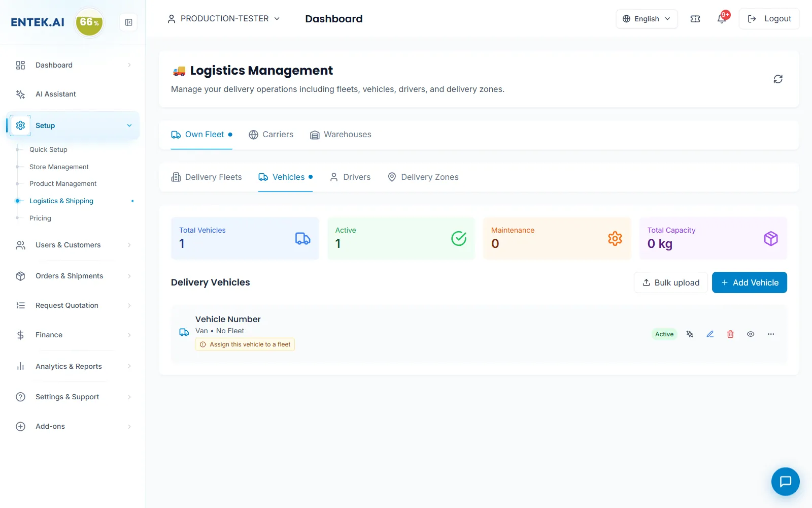Image resolution: width=812 pixels, height=508 pixels.
Task: Open AI Assistant in sidebar
Action: coord(73,94)
